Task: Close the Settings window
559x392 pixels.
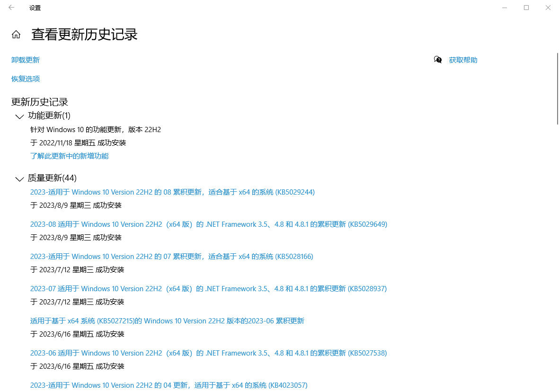Action: point(548,8)
